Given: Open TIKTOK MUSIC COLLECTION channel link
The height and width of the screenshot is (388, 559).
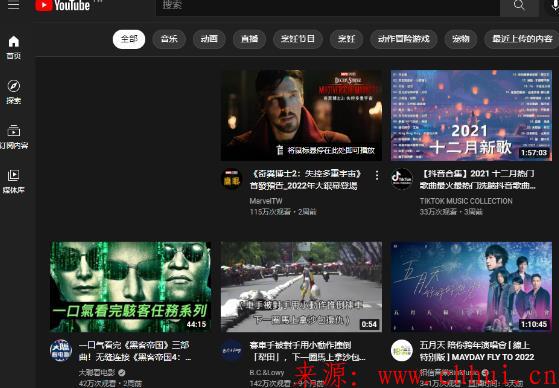Looking at the screenshot, I should coord(466,201).
